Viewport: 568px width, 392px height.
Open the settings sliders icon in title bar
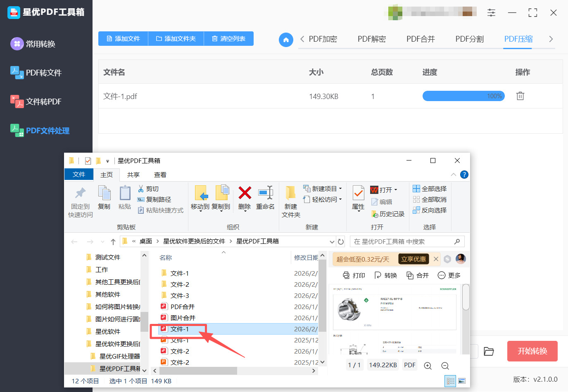[491, 13]
